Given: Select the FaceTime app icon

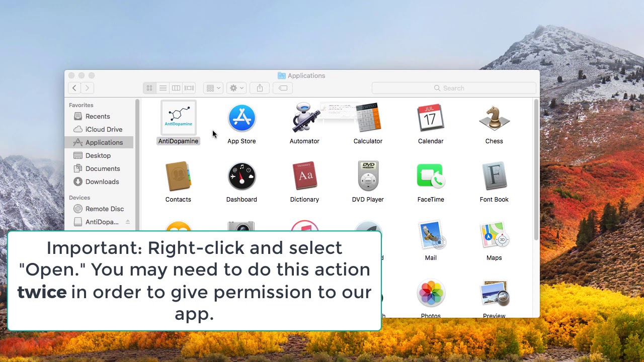Looking at the screenshot, I should [431, 176].
